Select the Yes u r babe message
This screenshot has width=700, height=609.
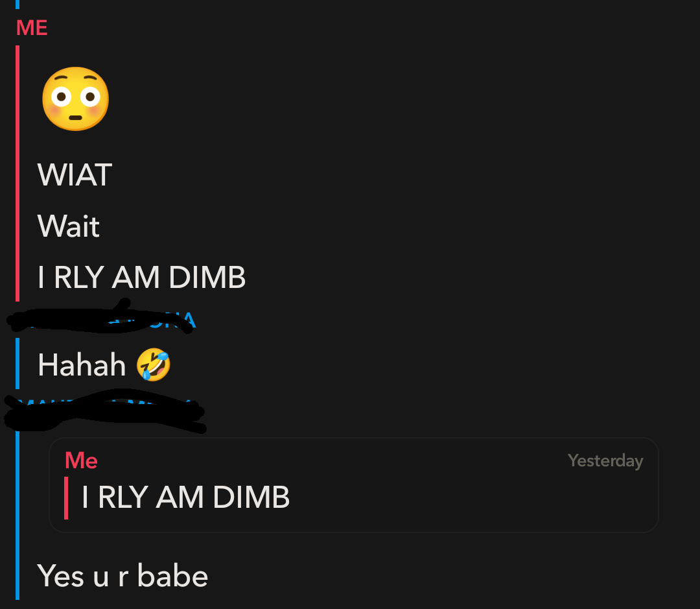click(x=122, y=576)
